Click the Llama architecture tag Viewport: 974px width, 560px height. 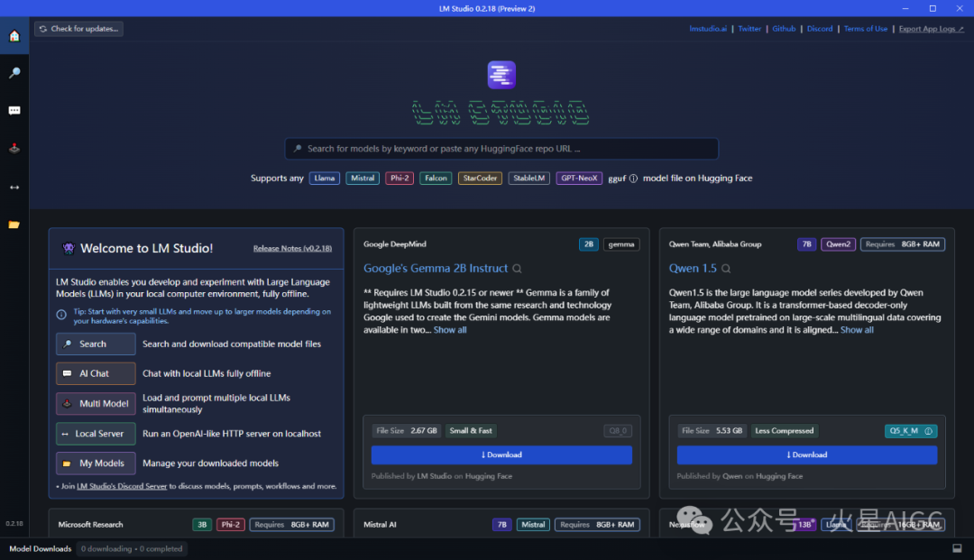(x=325, y=179)
